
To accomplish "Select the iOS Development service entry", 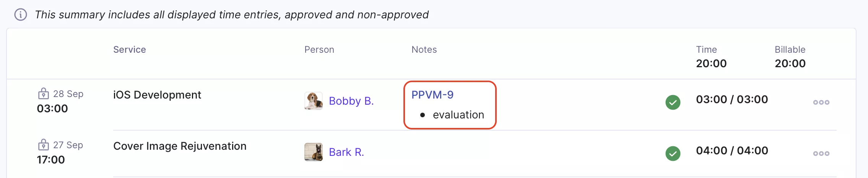I will click(x=157, y=95).
